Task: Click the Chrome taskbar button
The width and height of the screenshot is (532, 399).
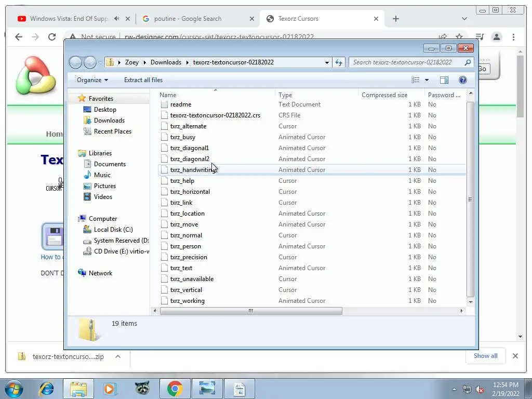Action: (x=175, y=389)
